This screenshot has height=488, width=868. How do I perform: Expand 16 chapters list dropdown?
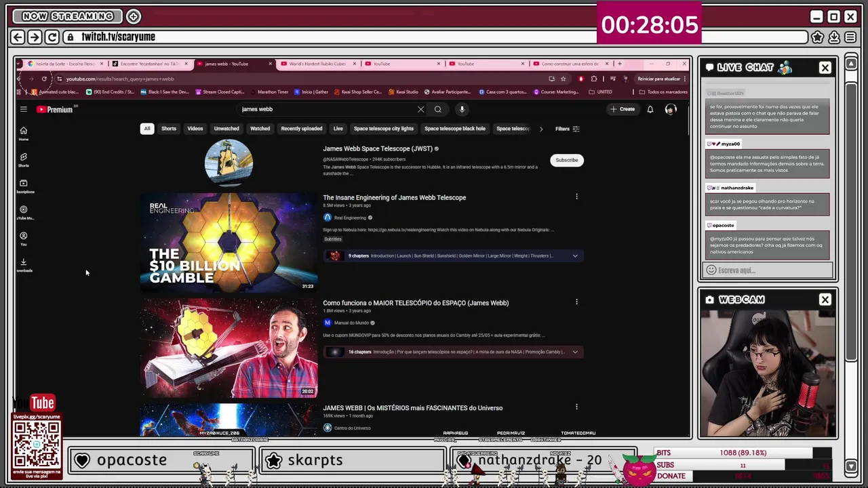pyautogui.click(x=575, y=352)
